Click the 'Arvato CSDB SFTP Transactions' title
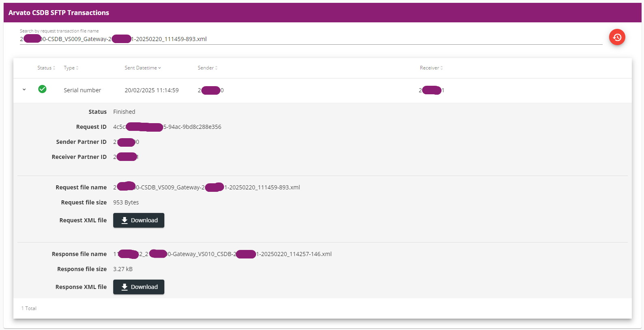This screenshot has height=330, width=644. coord(59,13)
